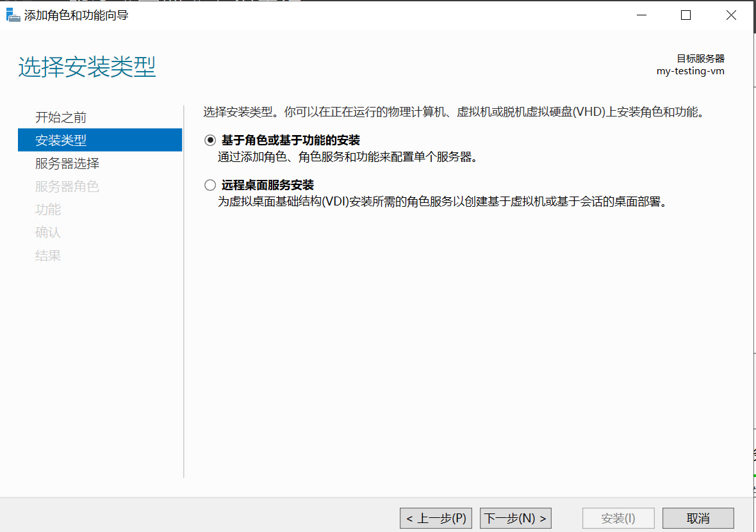Click the wizard icon in the title bar
This screenshot has height=532, width=756.
(13, 15)
